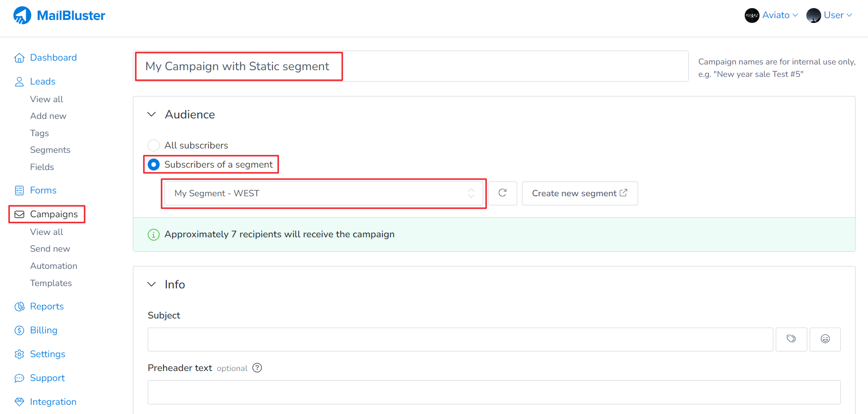
Task: Open the Support link in sidebar
Action: pyautogui.click(x=47, y=378)
